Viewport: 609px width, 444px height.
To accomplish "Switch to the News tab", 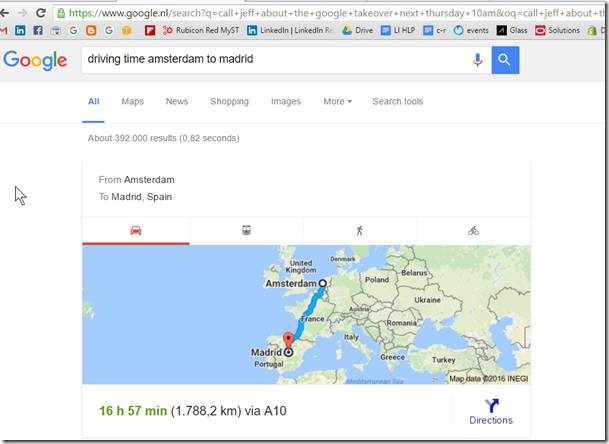I will click(x=177, y=101).
